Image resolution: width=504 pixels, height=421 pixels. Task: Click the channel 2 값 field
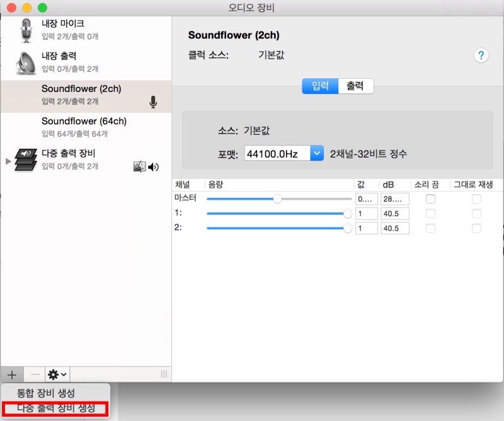coord(367,228)
